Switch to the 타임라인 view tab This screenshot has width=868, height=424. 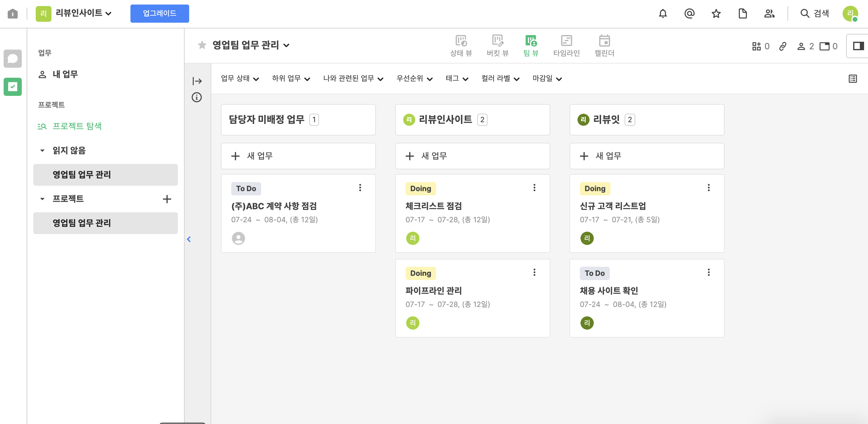566,45
